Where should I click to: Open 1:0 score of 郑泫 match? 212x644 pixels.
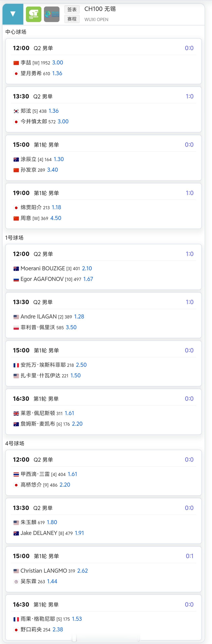189,96
